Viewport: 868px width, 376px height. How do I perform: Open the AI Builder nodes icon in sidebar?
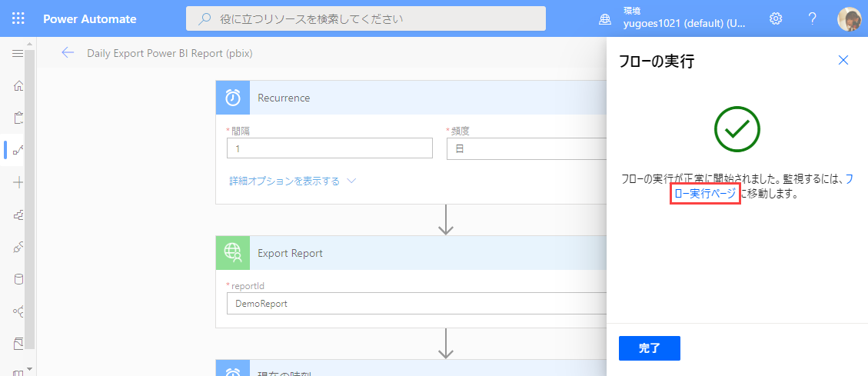(18, 311)
